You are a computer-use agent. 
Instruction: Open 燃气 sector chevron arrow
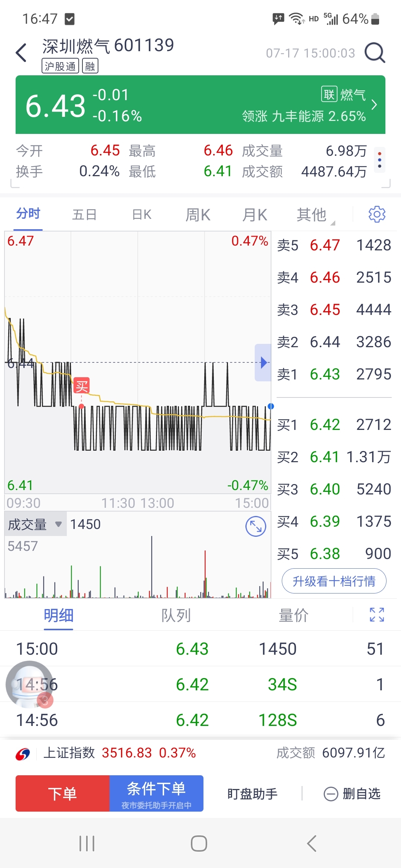click(374, 105)
